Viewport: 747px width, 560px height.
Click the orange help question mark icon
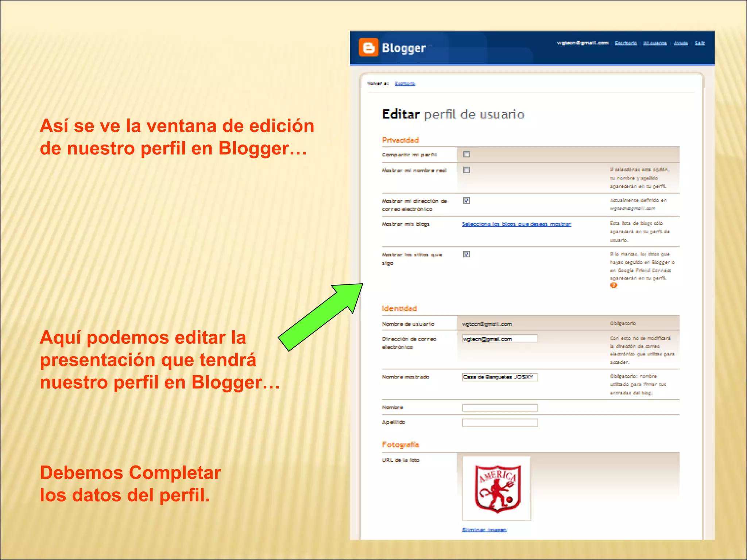[614, 285]
